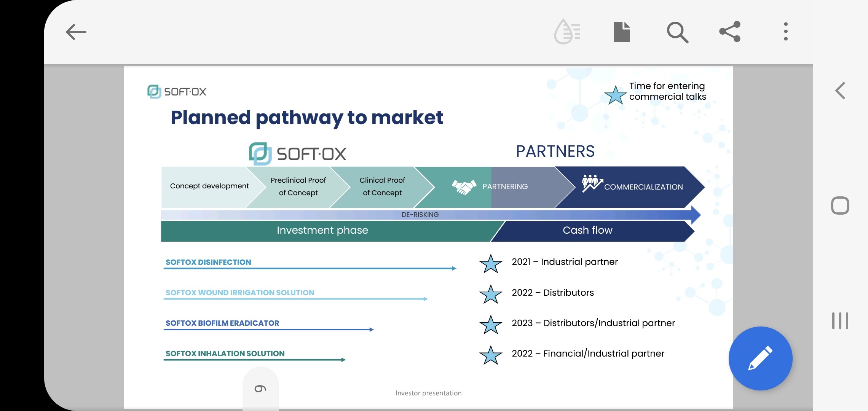The height and width of the screenshot is (411, 868).
Task: Tap the 2022 – Distributors text
Action: (553, 293)
